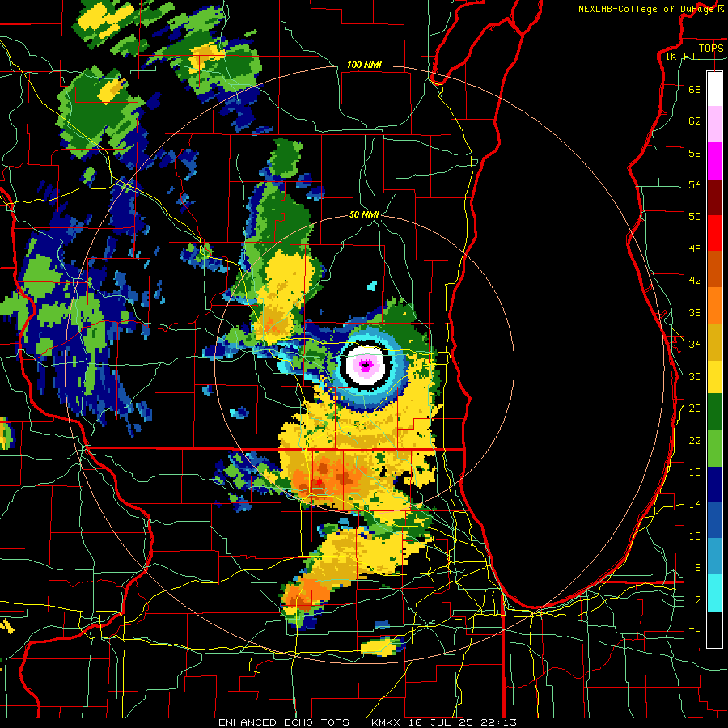
Task: Click the legend value "42"
Action: click(x=695, y=281)
